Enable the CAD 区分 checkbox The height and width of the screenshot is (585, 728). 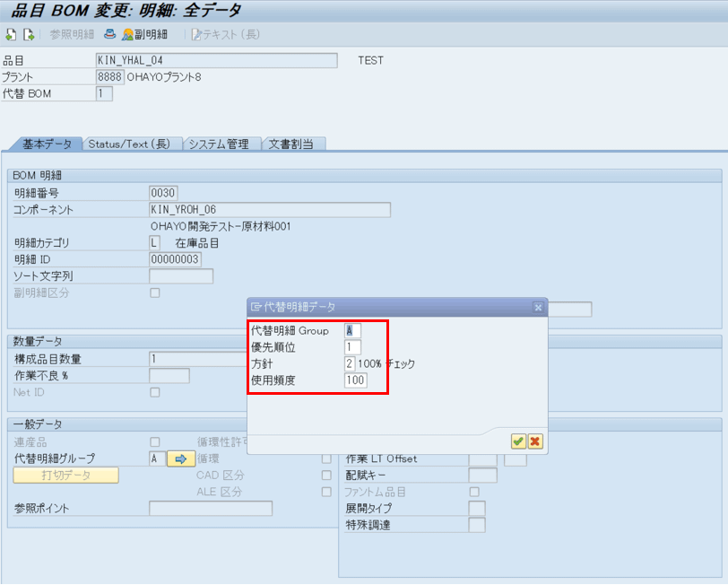[x=326, y=476]
